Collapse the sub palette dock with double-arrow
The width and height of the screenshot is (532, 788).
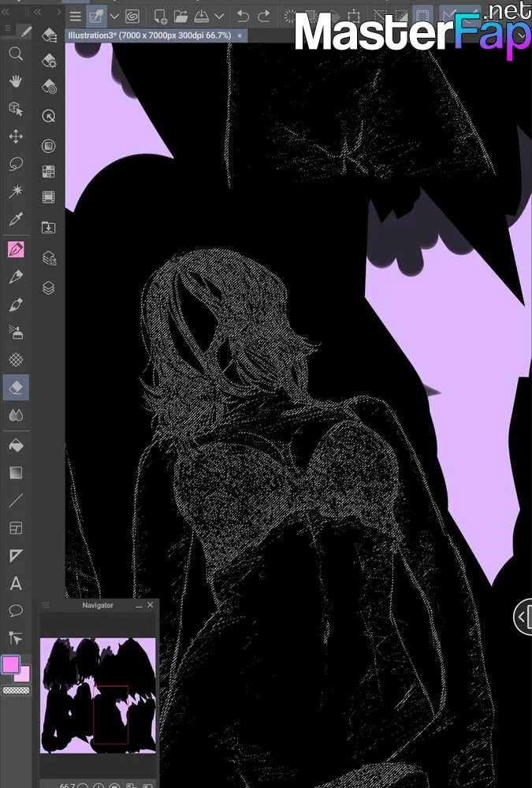(38, 12)
